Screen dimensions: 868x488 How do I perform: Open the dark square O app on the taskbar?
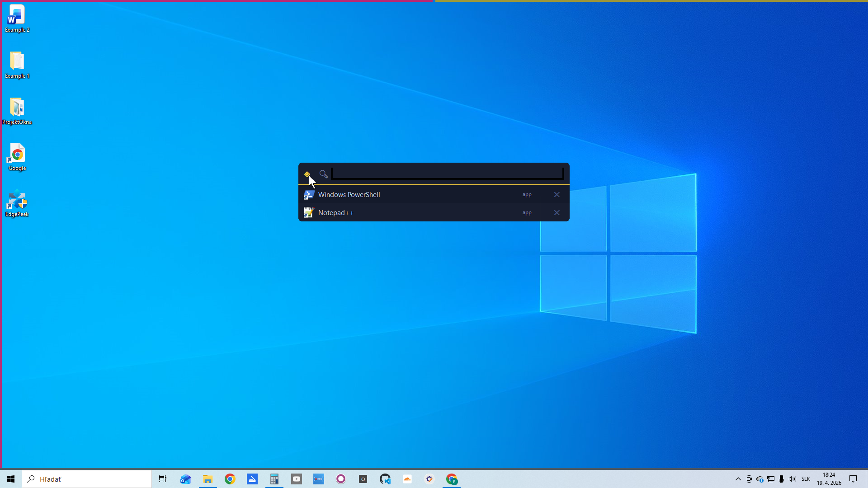(x=363, y=479)
